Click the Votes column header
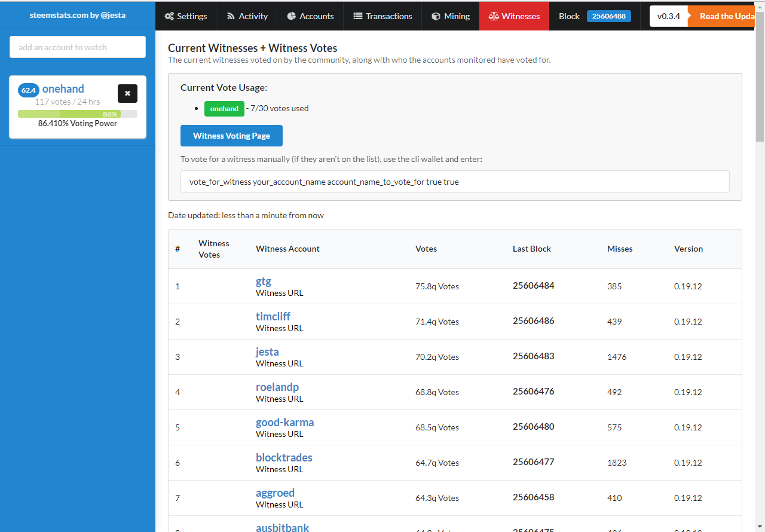The height and width of the screenshot is (532, 765). click(x=426, y=249)
